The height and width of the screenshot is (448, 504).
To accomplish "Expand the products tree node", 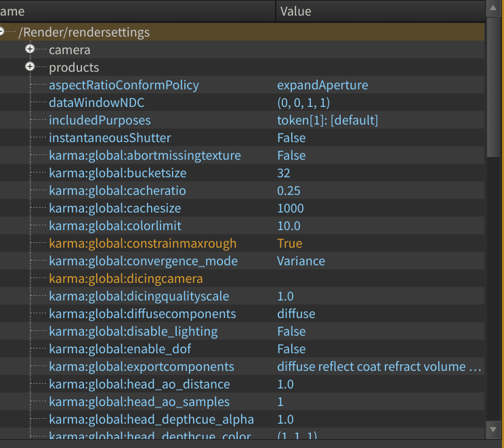I will click(x=30, y=66).
